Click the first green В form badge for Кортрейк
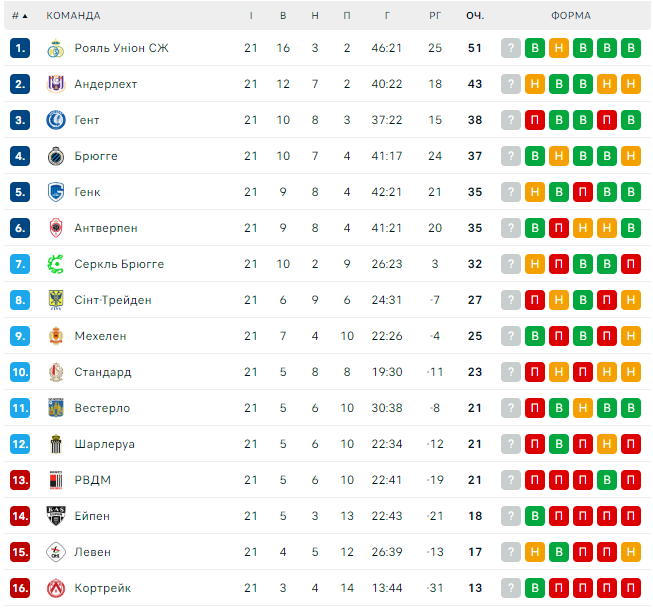Image resolution: width=653 pixels, height=611 pixels. click(x=535, y=588)
